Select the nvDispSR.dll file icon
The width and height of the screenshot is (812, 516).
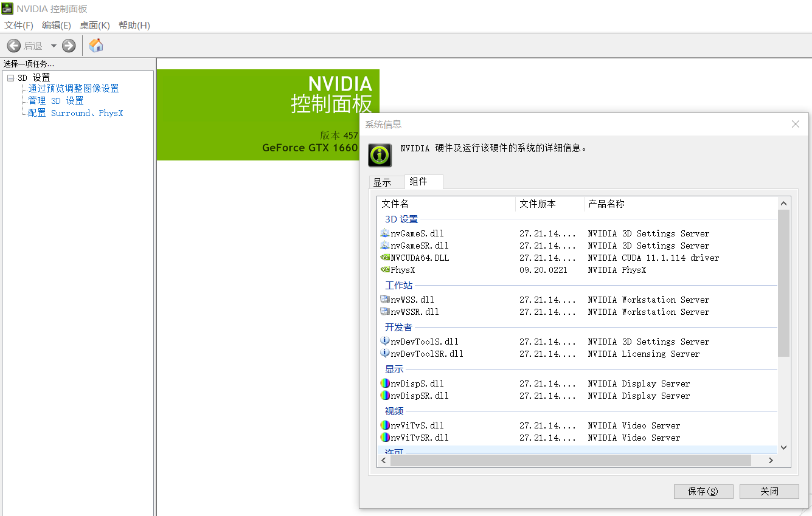tap(385, 396)
